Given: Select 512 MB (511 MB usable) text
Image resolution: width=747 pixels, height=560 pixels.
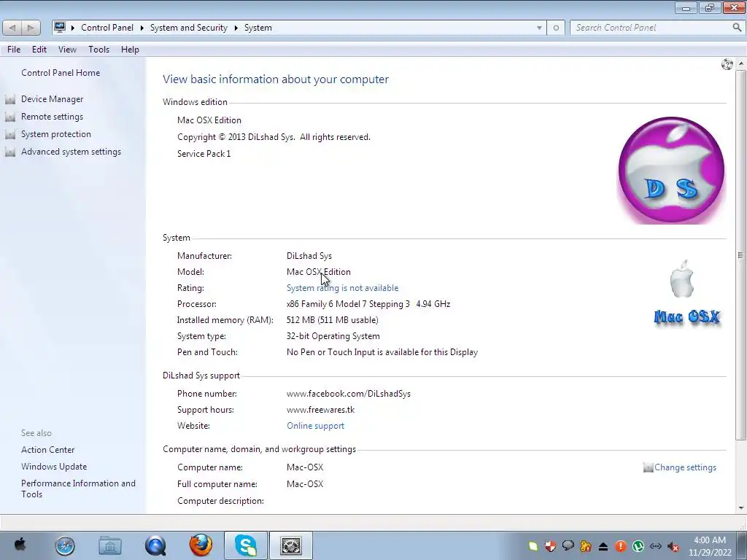Looking at the screenshot, I should coord(333,320).
